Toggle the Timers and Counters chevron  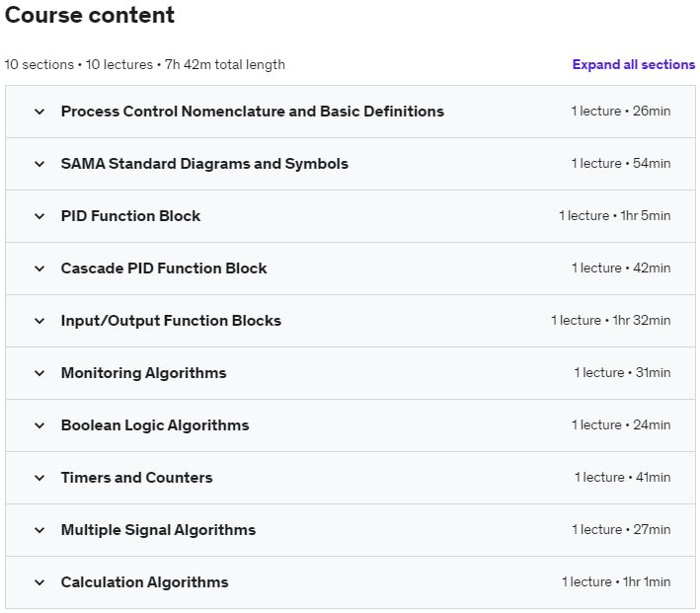(39, 478)
